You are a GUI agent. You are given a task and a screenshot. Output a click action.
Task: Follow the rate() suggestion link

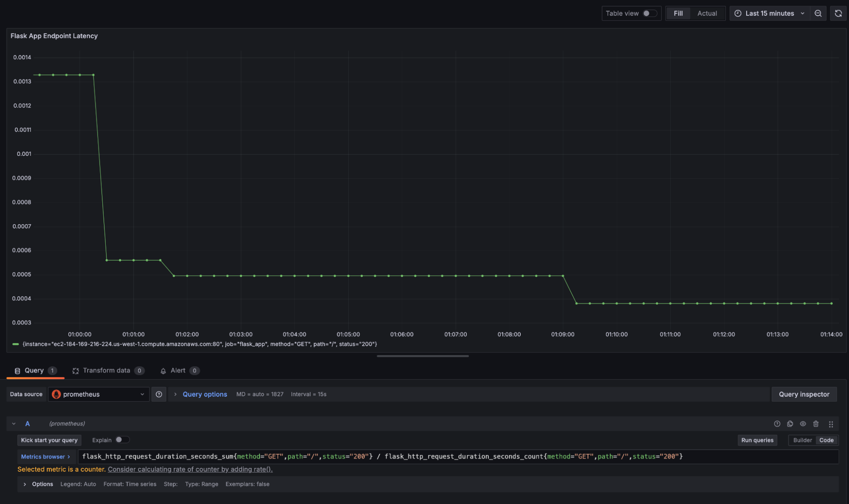point(190,469)
